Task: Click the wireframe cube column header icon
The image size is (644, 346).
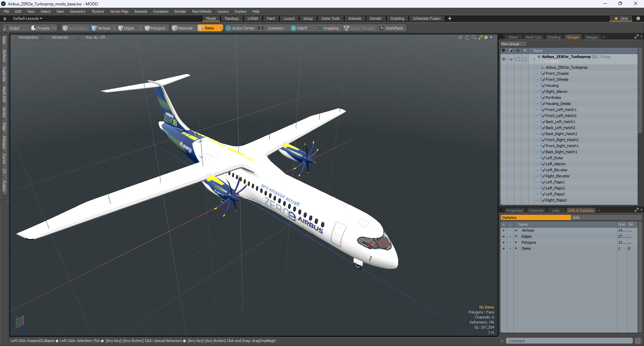Action: [x=518, y=51]
